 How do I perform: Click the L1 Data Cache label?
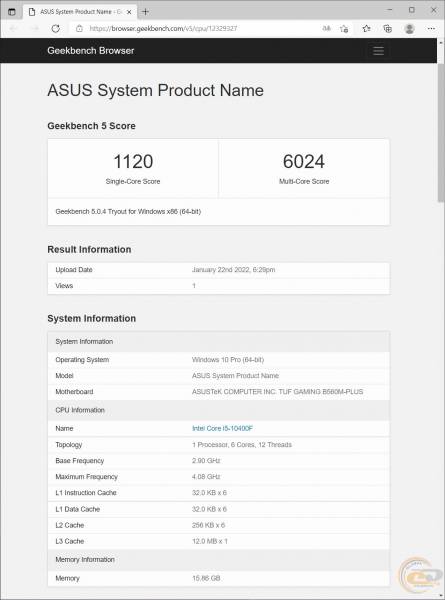pos(78,509)
